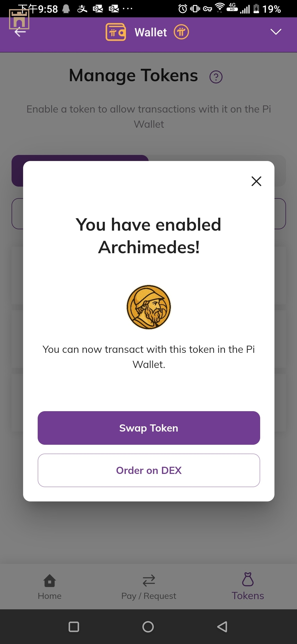Viewport: 297px width, 644px height.
Task: Tap the alarm clock status icon
Action: (183, 9)
